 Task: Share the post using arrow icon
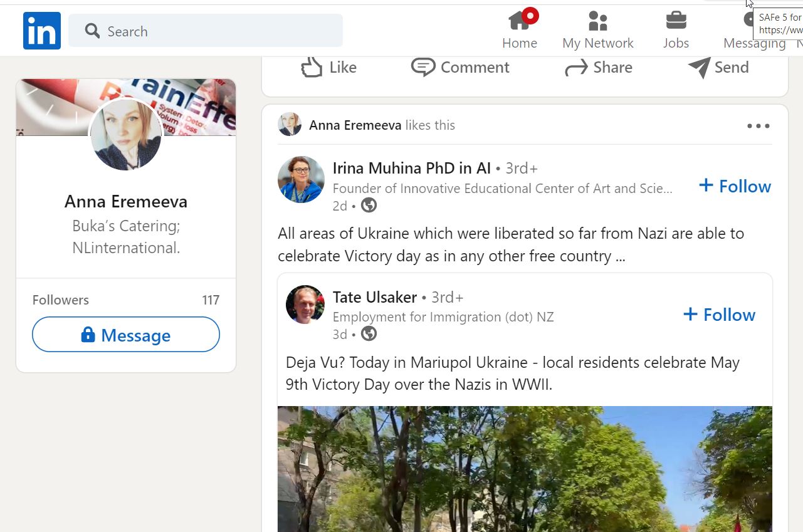click(576, 68)
